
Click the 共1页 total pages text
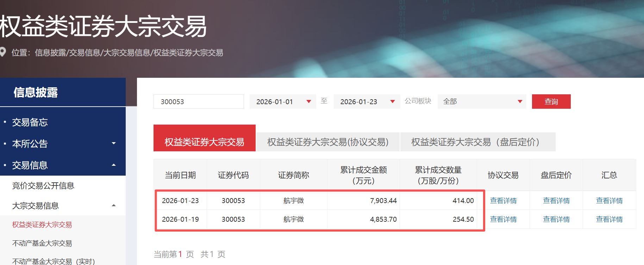pos(213,254)
